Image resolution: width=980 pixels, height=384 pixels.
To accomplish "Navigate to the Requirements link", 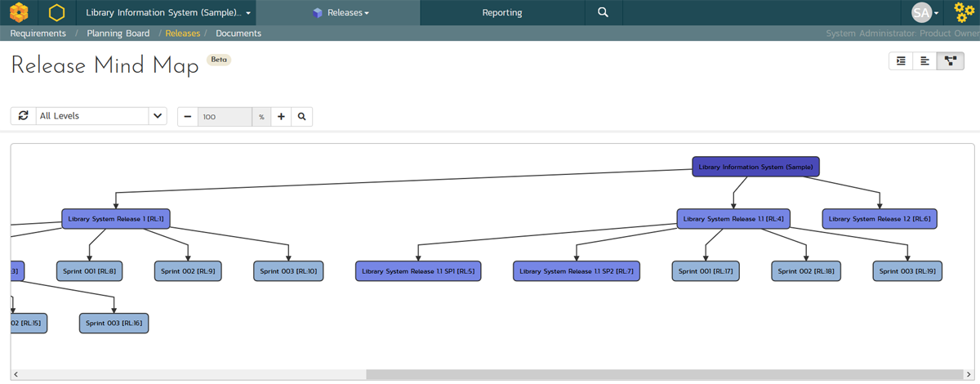I will 38,33.
